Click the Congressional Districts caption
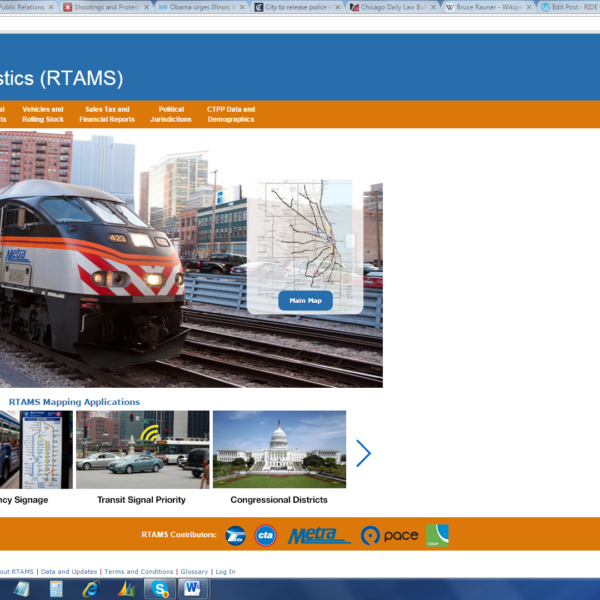The width and height of the screenshot is (600, 600). click(279, 500)
